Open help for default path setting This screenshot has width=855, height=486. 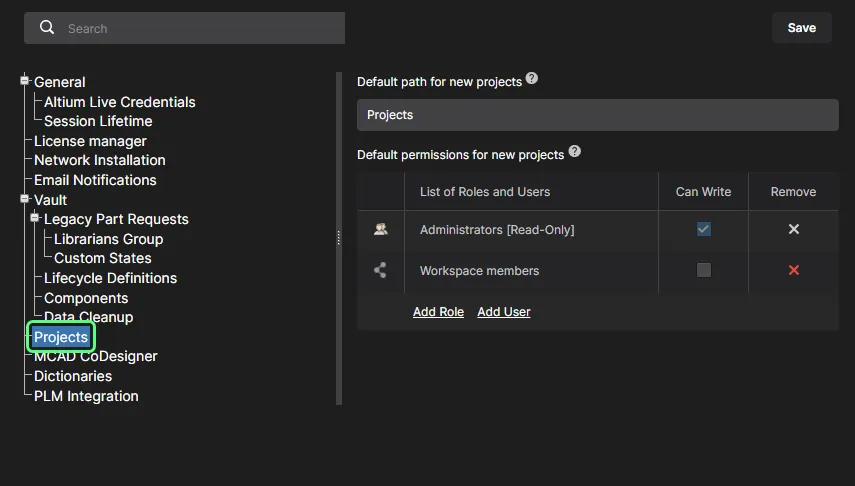tap(532, 78)
